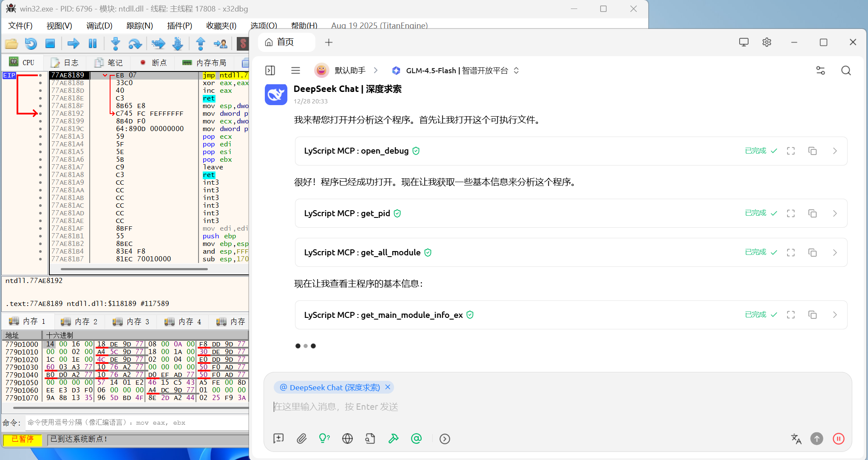Add a new tab with plus button

click(329, 42)
